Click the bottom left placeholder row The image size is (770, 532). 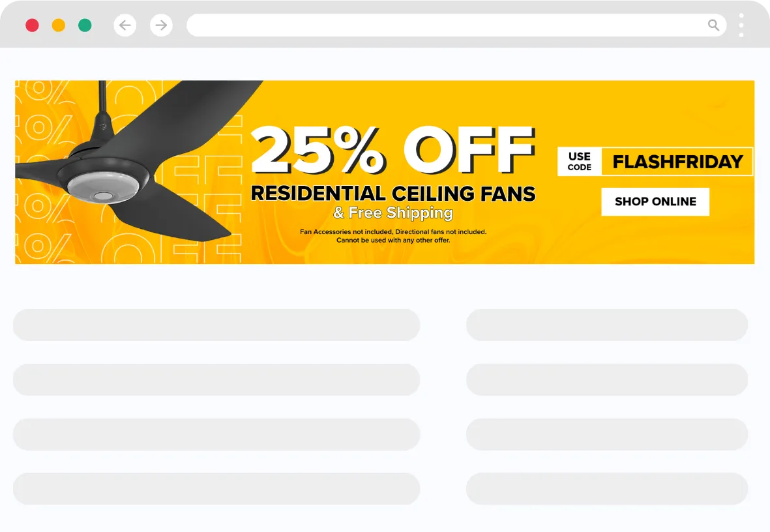(216, 489)
